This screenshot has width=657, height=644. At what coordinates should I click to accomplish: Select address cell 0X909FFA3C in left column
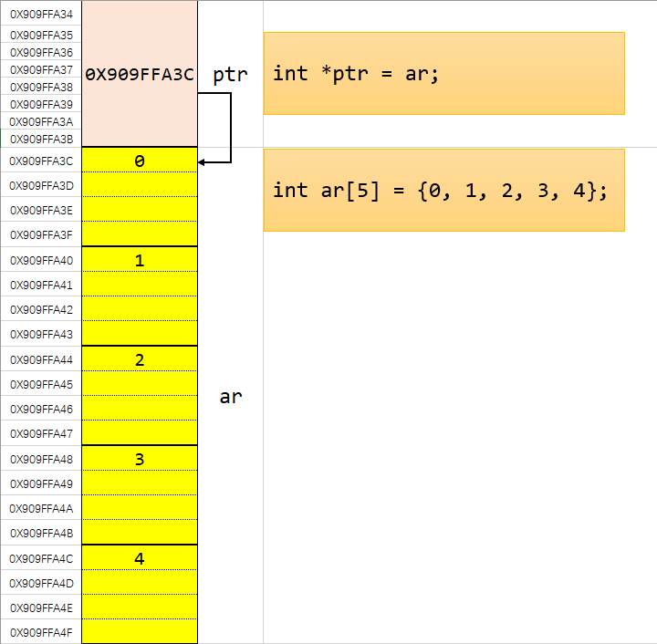point(41,161)
